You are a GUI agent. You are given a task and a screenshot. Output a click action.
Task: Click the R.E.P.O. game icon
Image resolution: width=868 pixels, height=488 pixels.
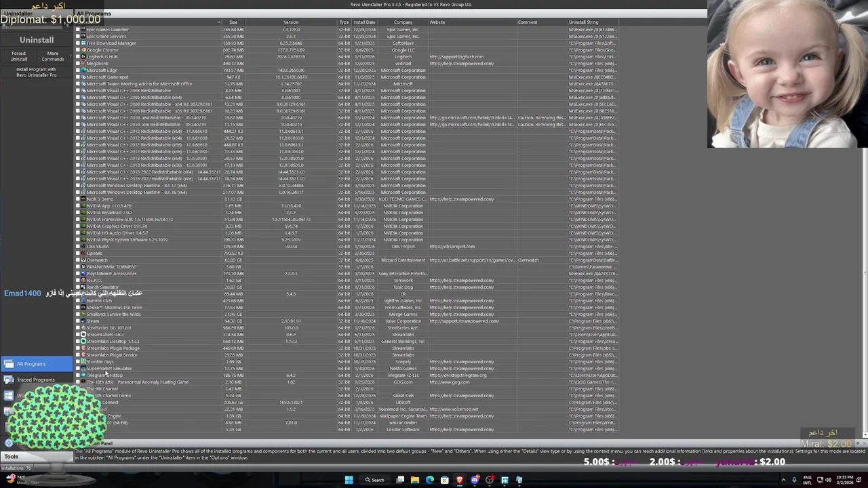83,281
